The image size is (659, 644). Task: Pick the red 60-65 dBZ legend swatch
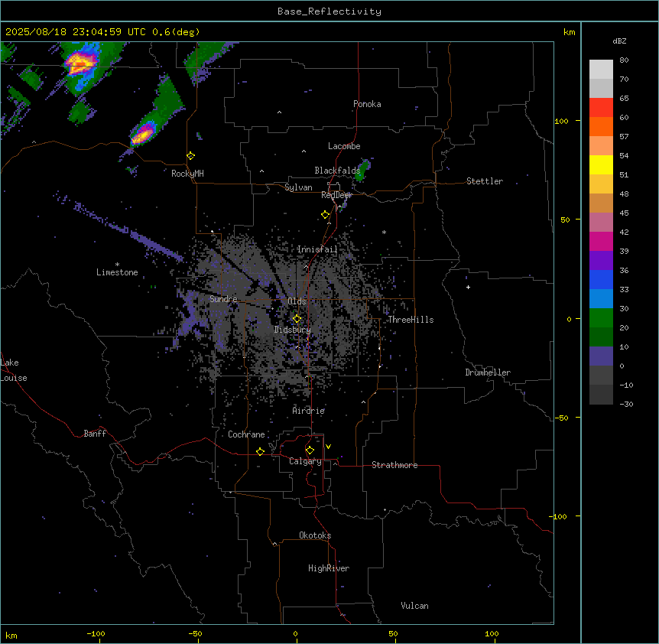(x=601, y=108)
